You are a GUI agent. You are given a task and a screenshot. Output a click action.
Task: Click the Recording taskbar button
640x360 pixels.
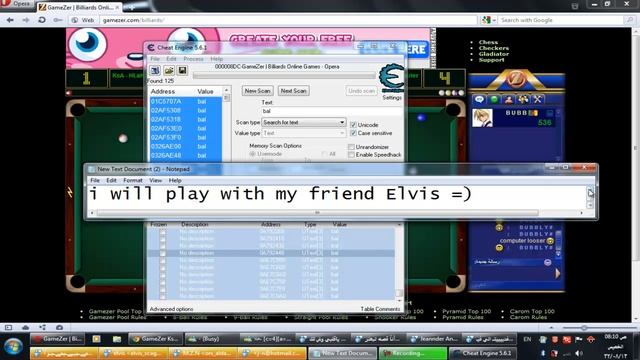pyautogui.click(x=412, y=353)
